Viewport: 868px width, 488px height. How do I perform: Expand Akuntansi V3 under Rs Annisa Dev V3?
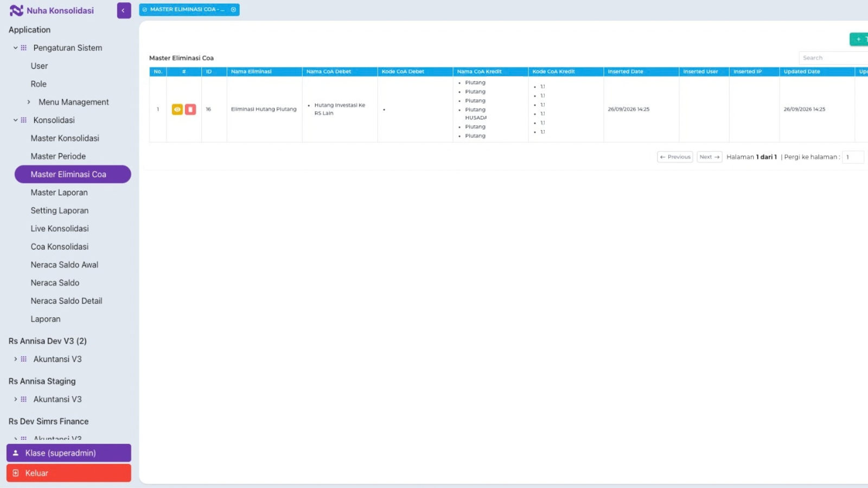pos(16,359)
